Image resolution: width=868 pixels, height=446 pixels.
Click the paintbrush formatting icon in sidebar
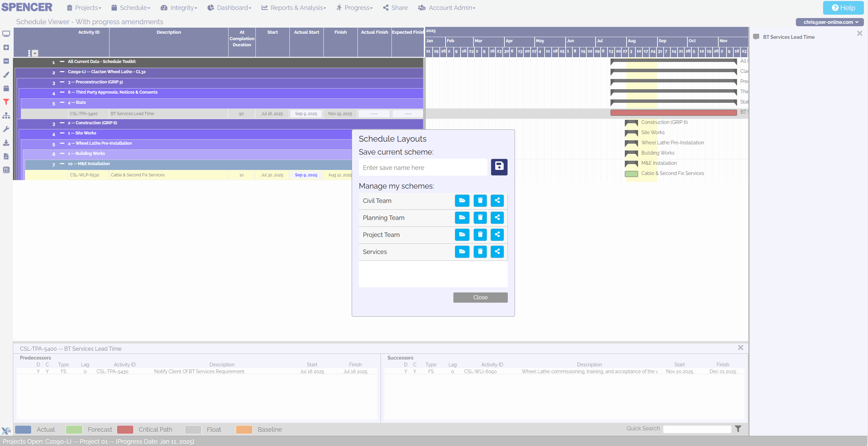coord(6,75)
